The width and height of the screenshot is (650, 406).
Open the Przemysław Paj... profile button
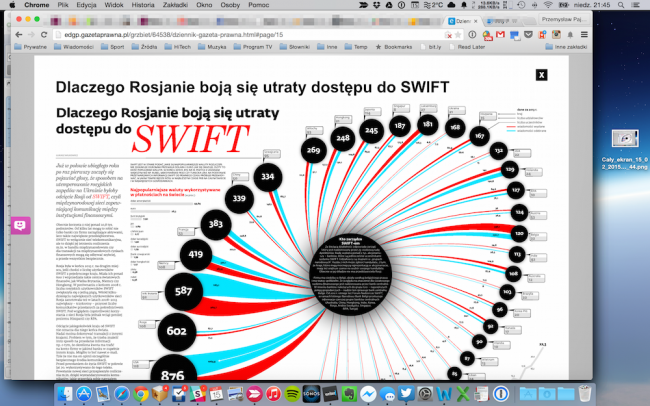564,19
